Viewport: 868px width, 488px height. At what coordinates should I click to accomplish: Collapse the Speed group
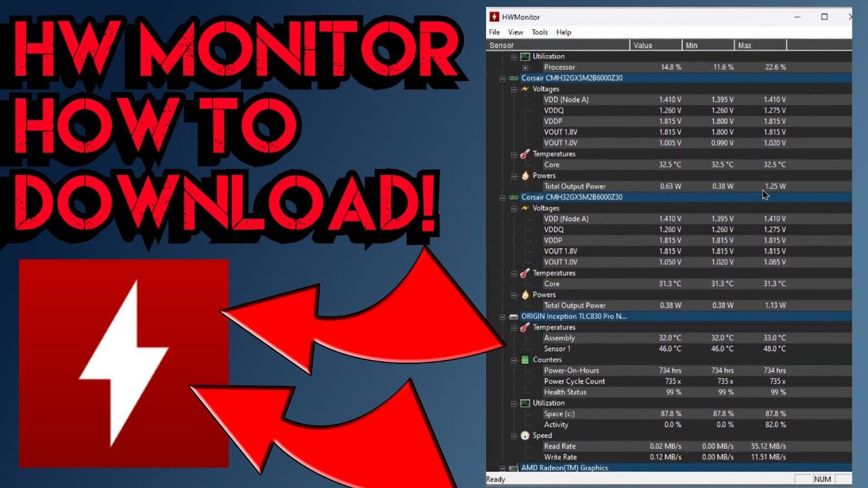click(513, 436)
